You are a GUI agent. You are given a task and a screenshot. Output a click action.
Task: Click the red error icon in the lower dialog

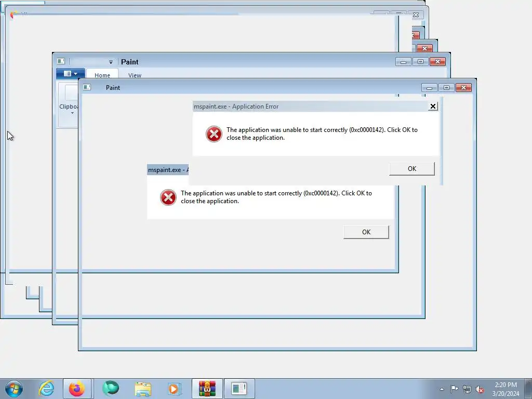pyautogui.click(x=168, y=197)
